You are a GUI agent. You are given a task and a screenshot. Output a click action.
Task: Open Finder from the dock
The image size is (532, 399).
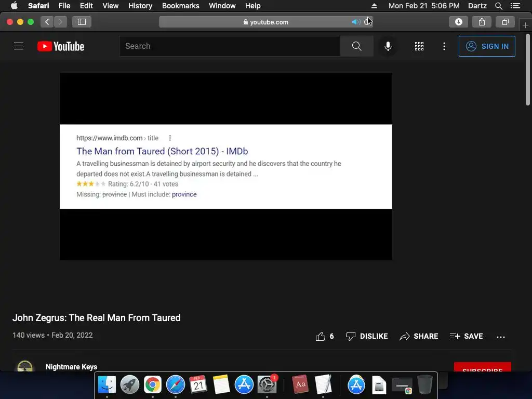click(x=107, y=384)
